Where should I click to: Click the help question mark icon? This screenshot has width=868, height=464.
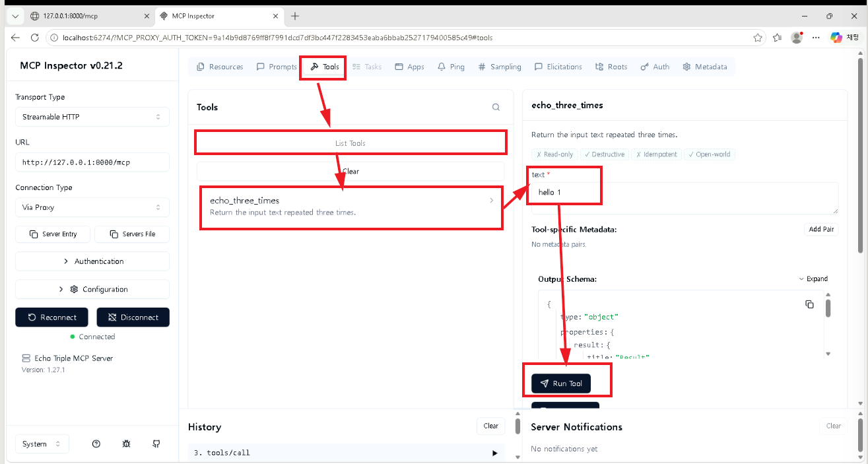click(x=96, y=444)
